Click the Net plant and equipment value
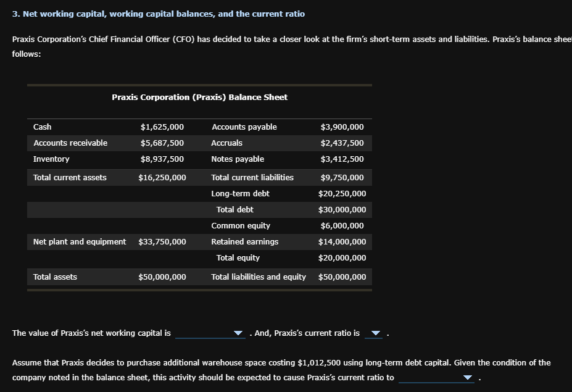This screenshot has width=572, height=392. 162,241
